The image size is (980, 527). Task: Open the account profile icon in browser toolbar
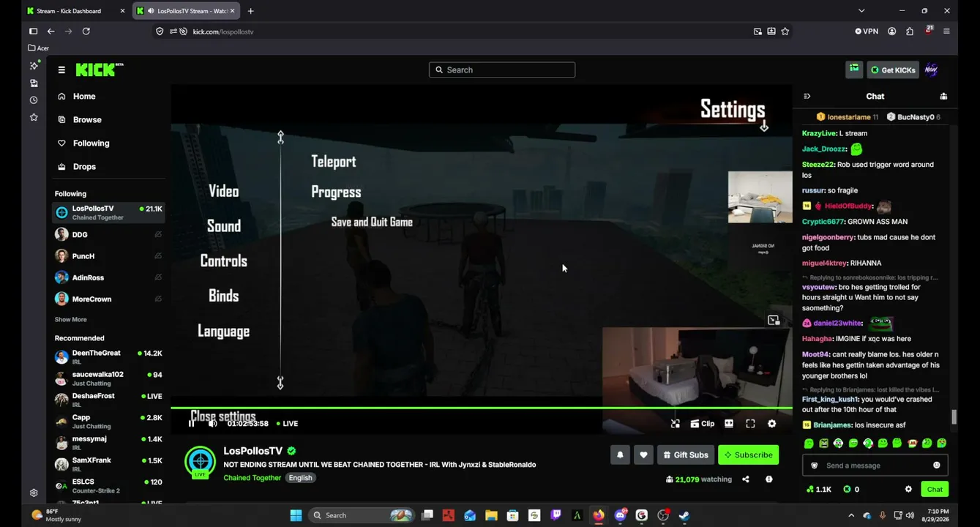(891, 31)
